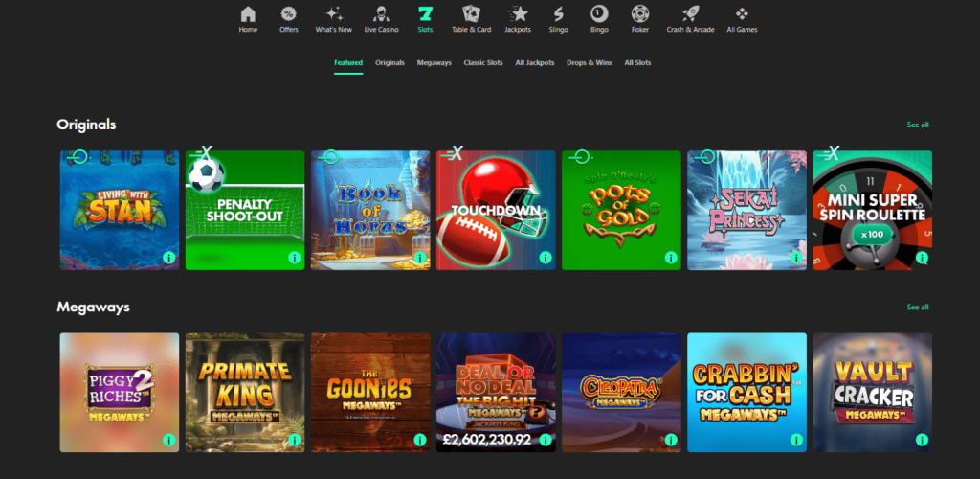See all Megaways games
The image size is (980, 479).
pos(918,307)
